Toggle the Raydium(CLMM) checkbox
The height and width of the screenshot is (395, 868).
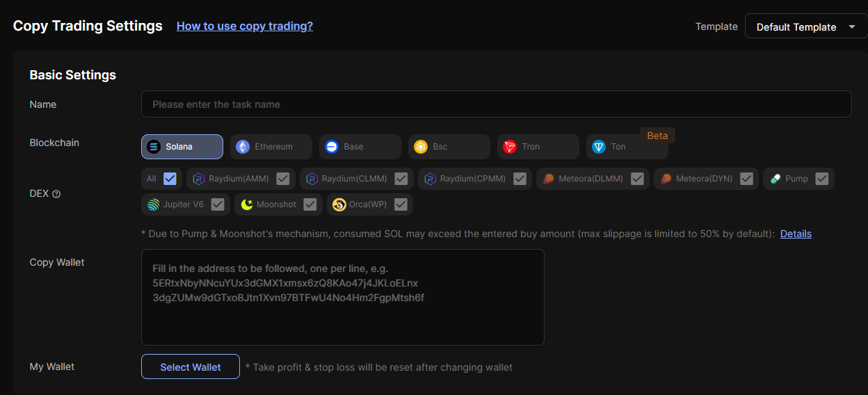click(401, 179)
